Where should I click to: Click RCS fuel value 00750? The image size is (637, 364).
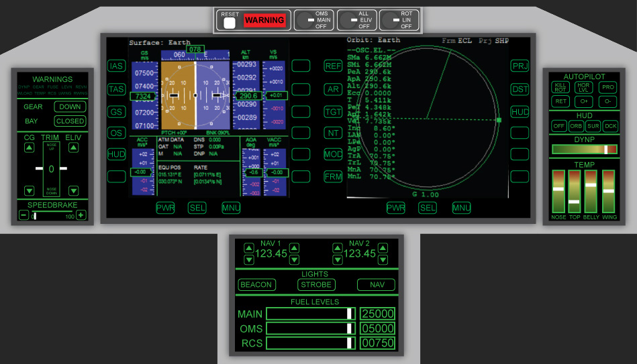click(377, 343)
